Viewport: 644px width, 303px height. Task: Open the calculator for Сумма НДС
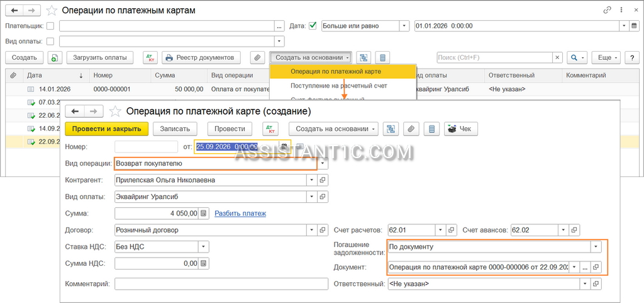click(204, 263)
